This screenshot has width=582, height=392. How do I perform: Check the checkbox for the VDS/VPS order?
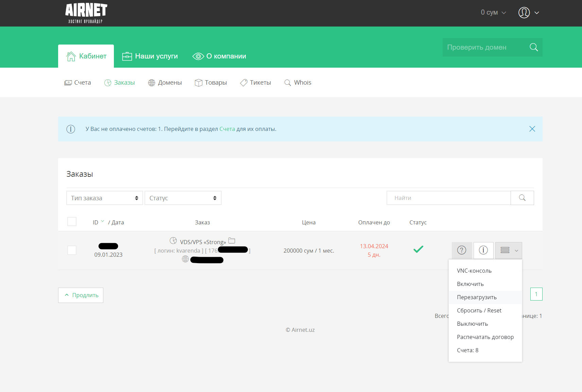point(72,250)
